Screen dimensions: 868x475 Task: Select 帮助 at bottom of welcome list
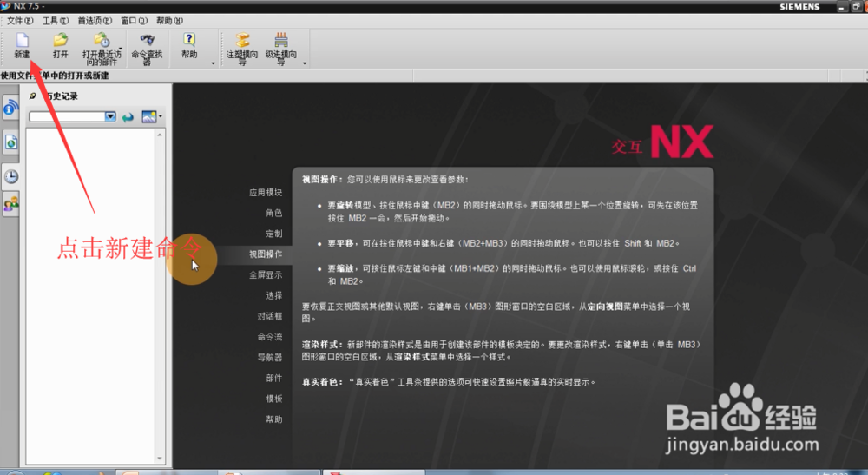click(274, 419)
